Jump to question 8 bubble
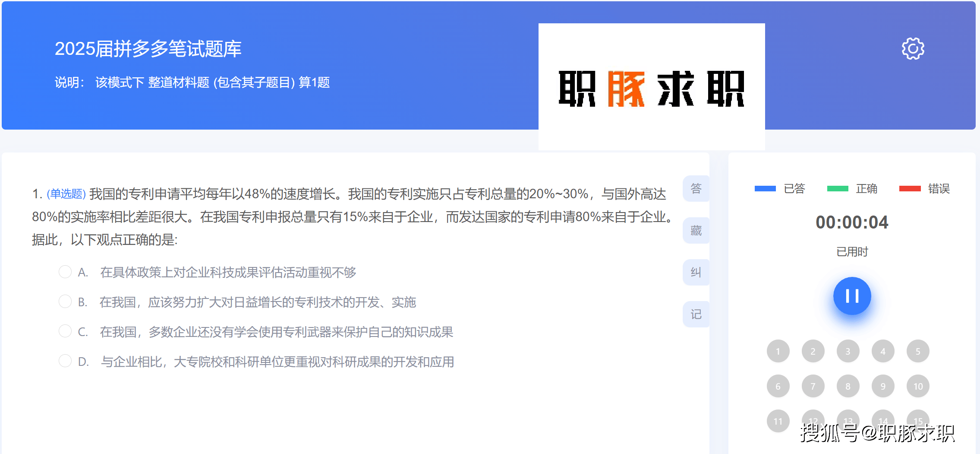 point(848,386)
